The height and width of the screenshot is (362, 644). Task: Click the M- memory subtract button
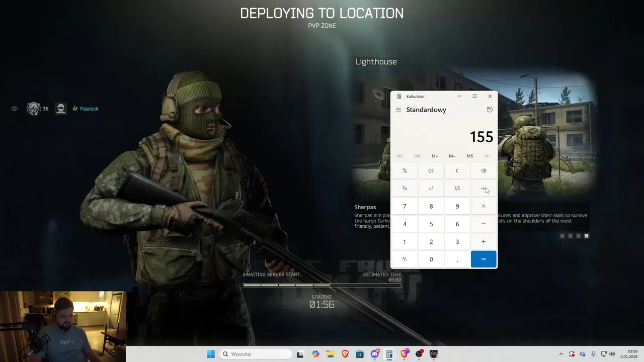coord(452,156)
